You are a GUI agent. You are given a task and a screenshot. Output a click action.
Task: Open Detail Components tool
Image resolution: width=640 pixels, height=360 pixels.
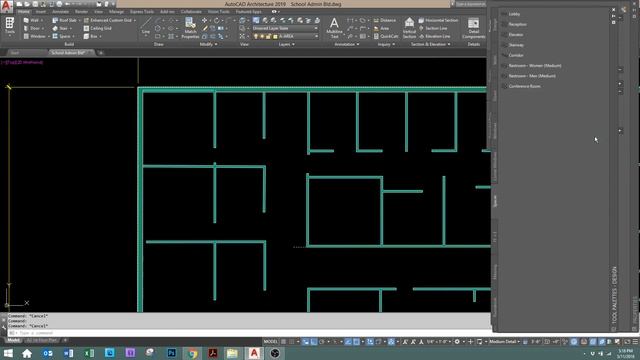473,28
